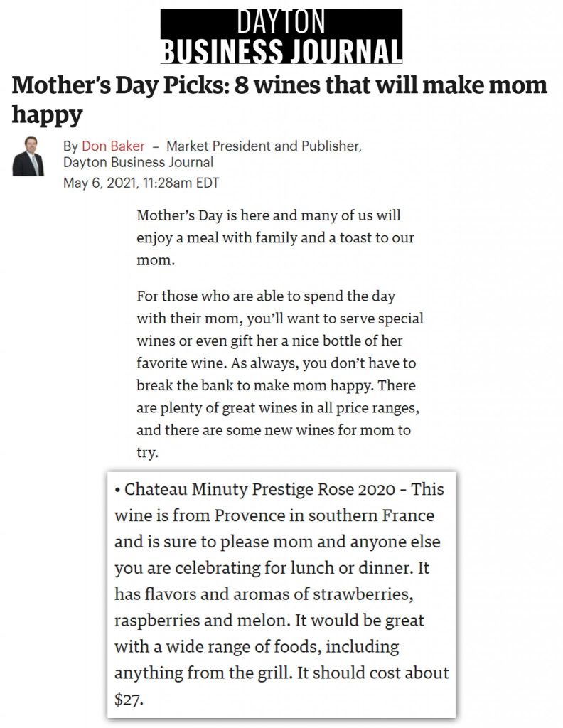Click the 'Market President and Publisher' title text
Image resolution: width=563 pixels, height=728 pixels.
(x=263, y=146)
